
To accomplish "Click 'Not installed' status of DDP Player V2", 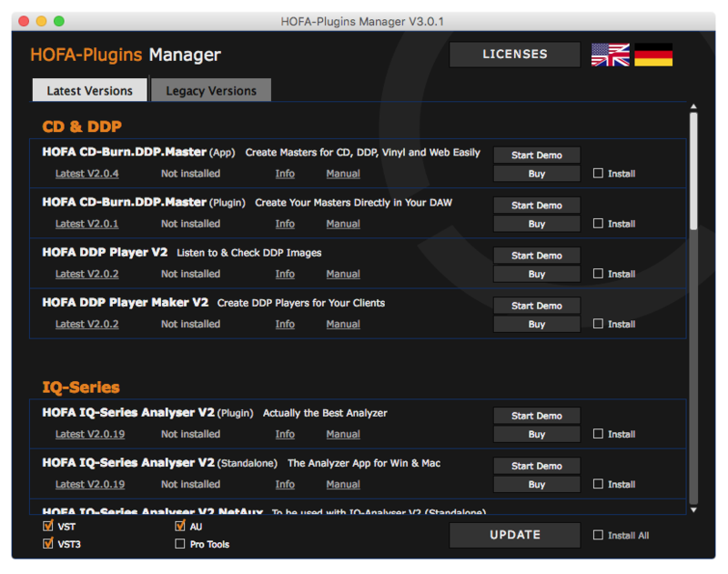I will pos(190,274).
